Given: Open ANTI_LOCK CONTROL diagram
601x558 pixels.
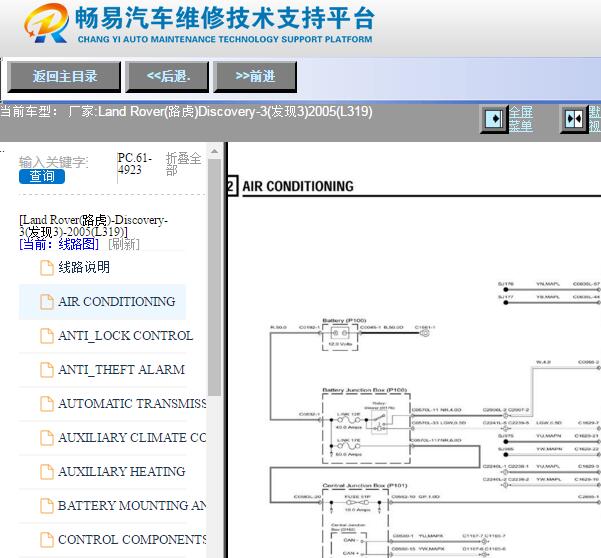Looking at the screenshot, I should 125,336.
